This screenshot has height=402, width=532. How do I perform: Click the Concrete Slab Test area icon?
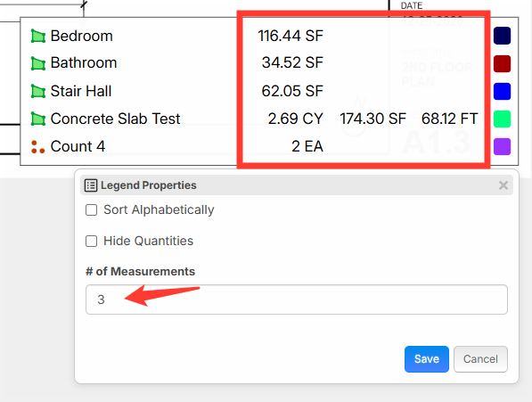coord(38,119)
